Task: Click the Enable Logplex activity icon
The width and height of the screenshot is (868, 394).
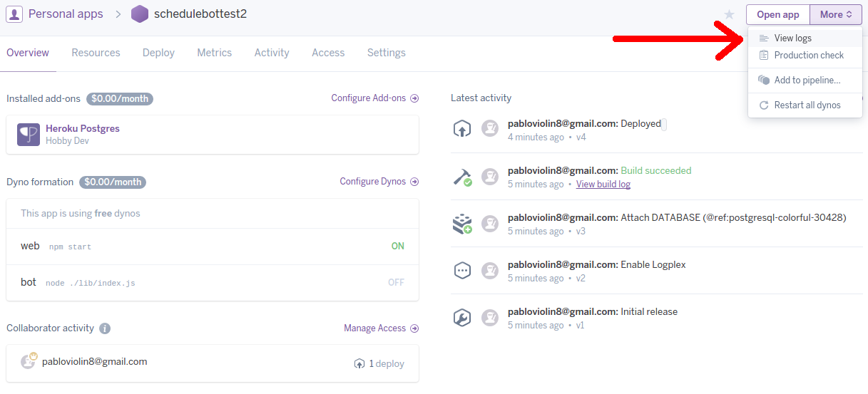Action: (462, 271)
